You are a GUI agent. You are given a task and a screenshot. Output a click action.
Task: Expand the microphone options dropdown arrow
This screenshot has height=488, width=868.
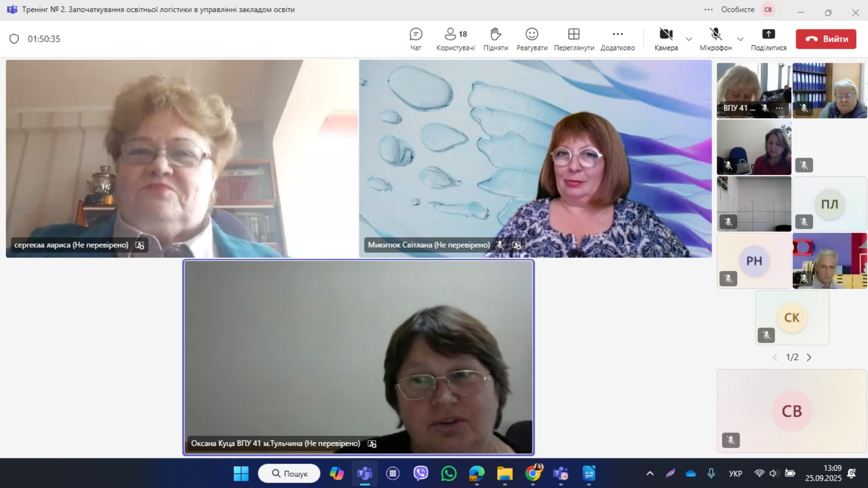740,39
